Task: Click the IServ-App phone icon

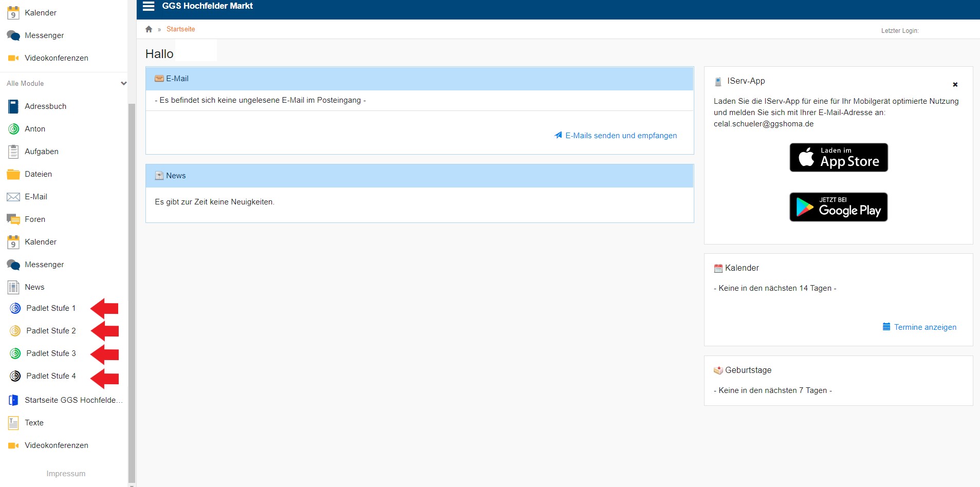Action: click(x=718, y=81)
